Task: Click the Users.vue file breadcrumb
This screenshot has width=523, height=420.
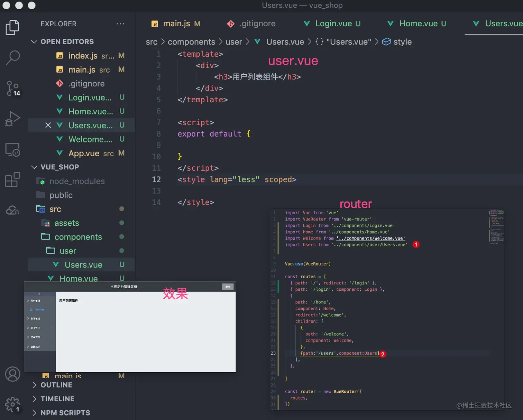Action: pyautogui.click(x=279, y=42)
